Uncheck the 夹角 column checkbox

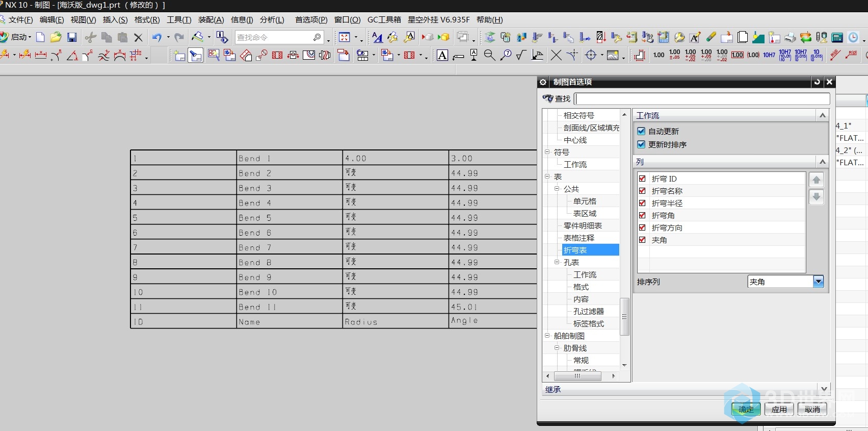(642, 240)
